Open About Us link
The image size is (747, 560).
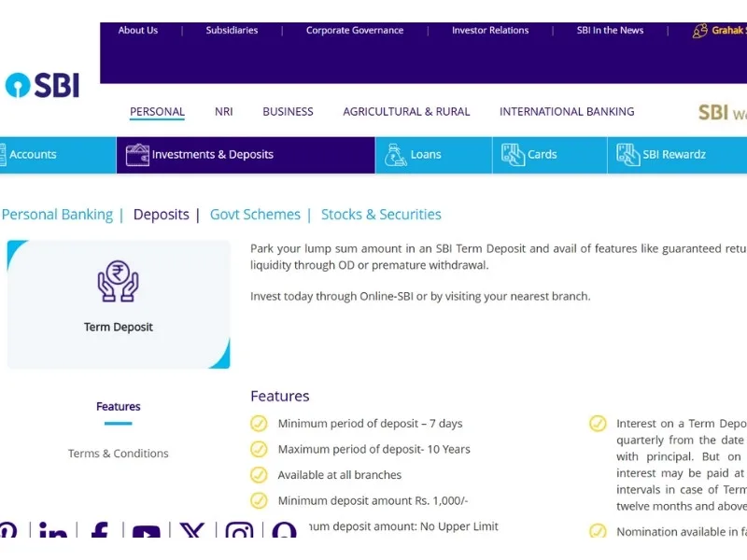tap(137, 30)
